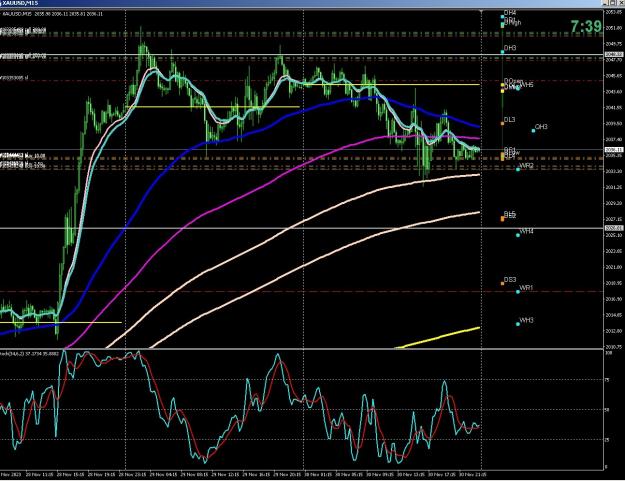The width and height of the screenshot is (625, 481).
Task: Click the Stoch indicator label
Action: pos(29,353)
